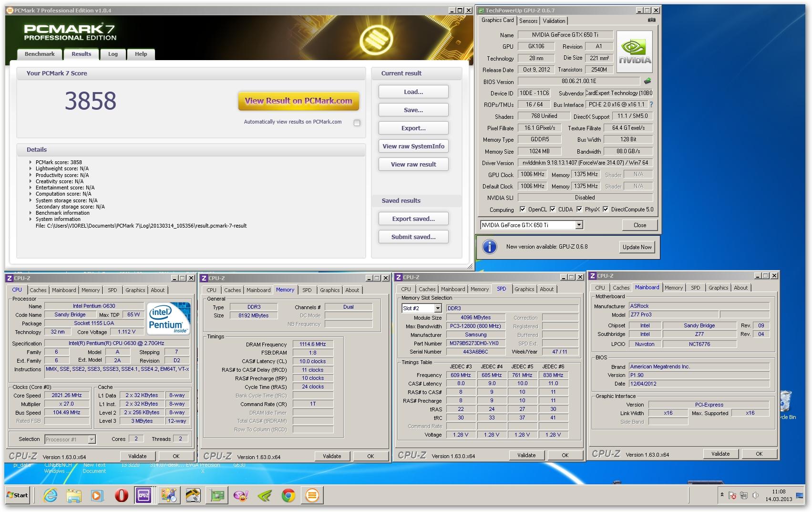Open the network tray icon
812x512 pixels.
tap(744, 495)
